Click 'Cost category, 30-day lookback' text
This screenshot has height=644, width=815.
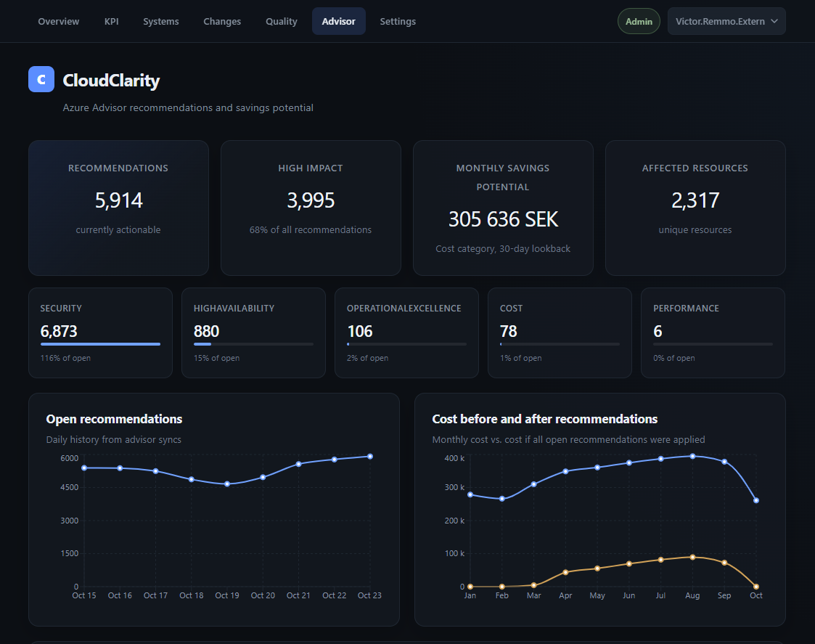point(503,248)
